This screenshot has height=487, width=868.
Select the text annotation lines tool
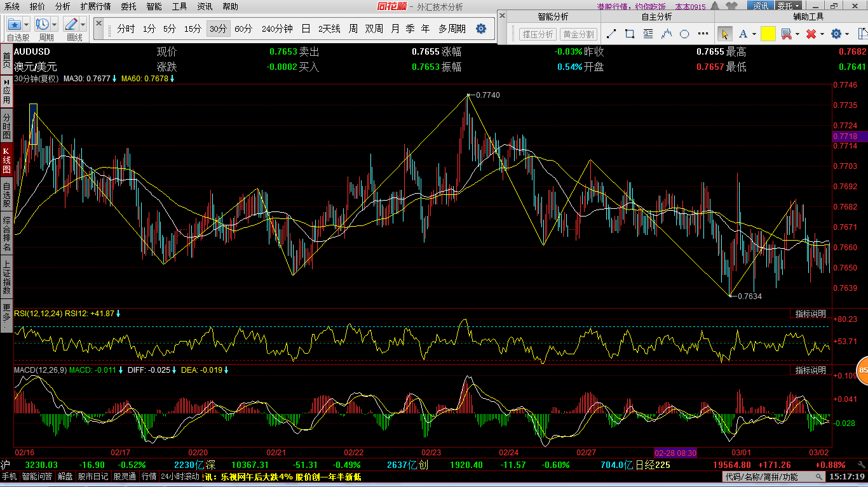(648, 34)
